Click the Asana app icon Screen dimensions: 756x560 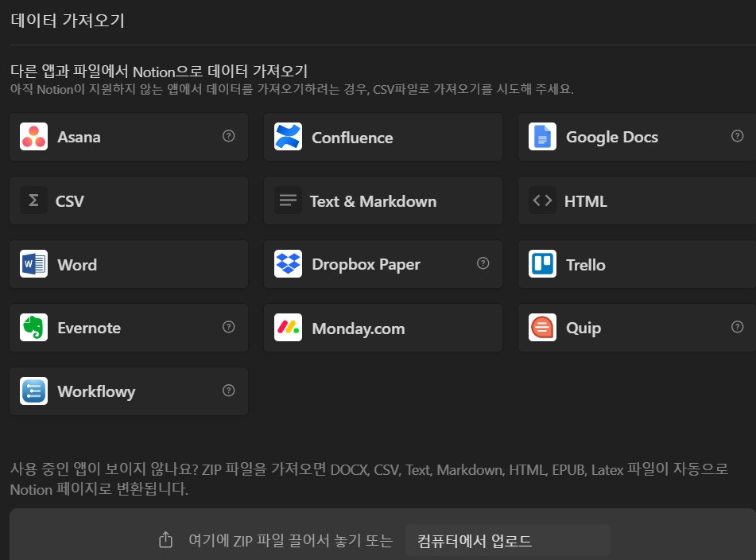point(33,137)
